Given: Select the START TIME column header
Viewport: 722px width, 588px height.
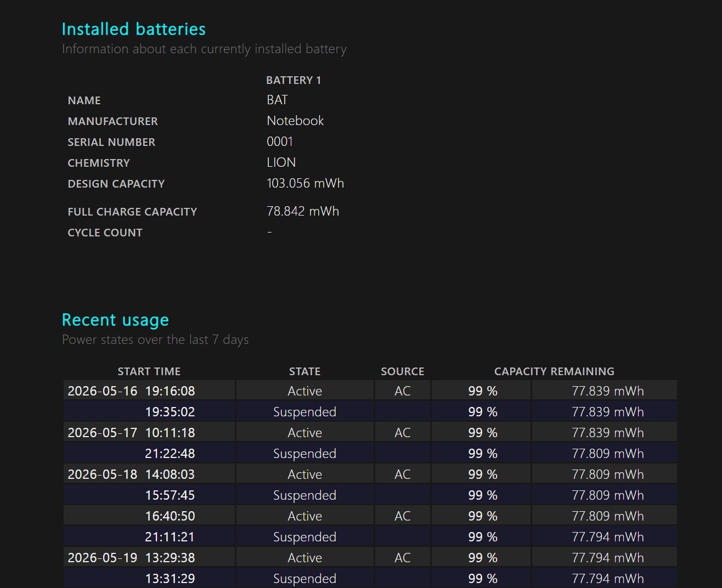Looking at the screenshot, I should 149,371.
